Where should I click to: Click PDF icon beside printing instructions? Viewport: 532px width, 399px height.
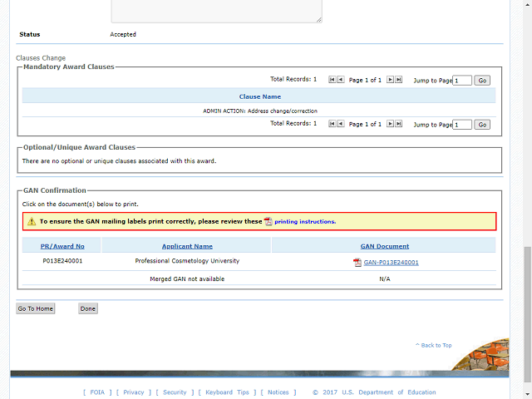[268, 222]
